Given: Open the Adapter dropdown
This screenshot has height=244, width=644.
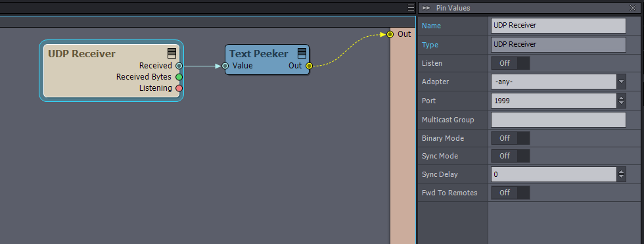Looking at the screenshot, I should point(622,82).
